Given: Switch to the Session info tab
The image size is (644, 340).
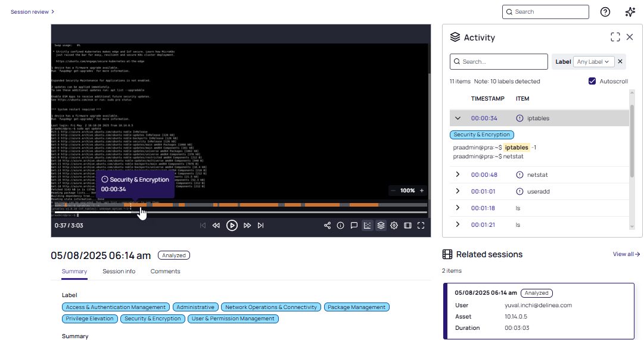Looking at the screenshot, I should pyautogui.click(x=119, y=272).
